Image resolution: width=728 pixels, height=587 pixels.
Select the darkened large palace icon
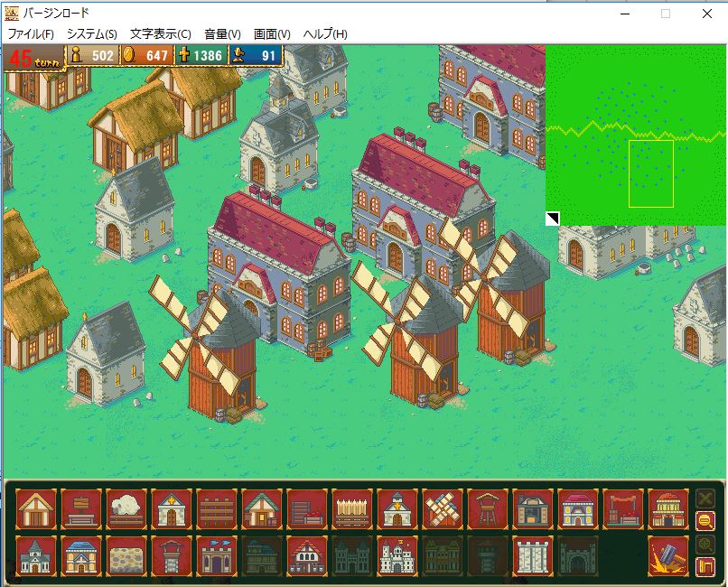443,556
